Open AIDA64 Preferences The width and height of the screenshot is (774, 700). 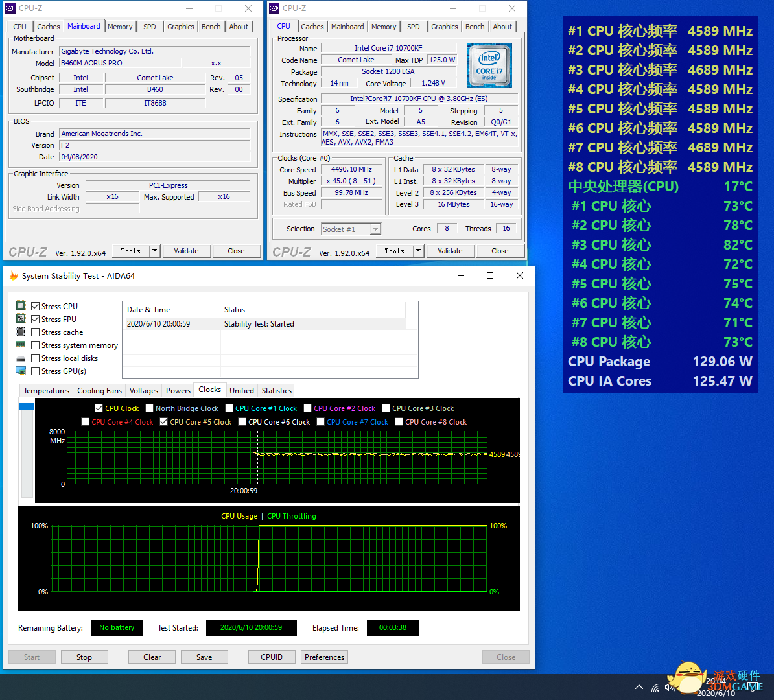324,657
